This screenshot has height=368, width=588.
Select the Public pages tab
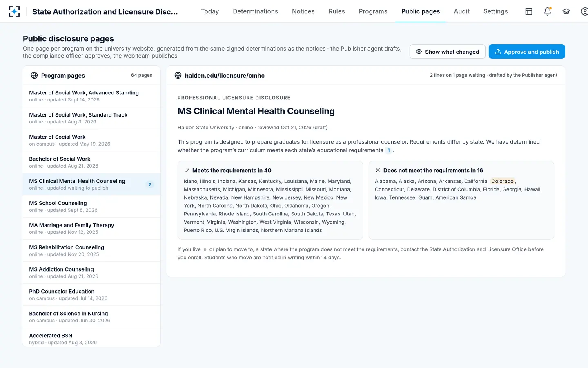(421, 11)
